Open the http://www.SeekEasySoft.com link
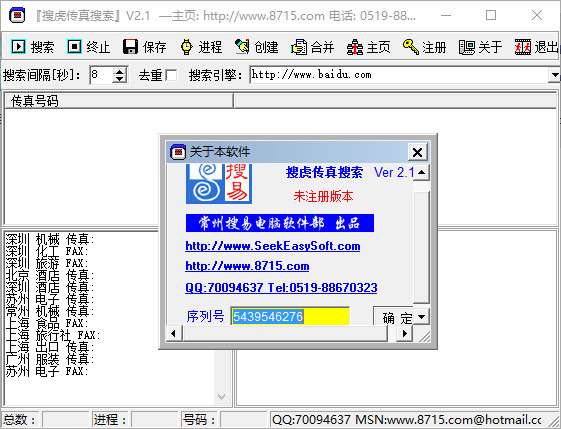Screen dimensions: 561x429 [273, 246]
